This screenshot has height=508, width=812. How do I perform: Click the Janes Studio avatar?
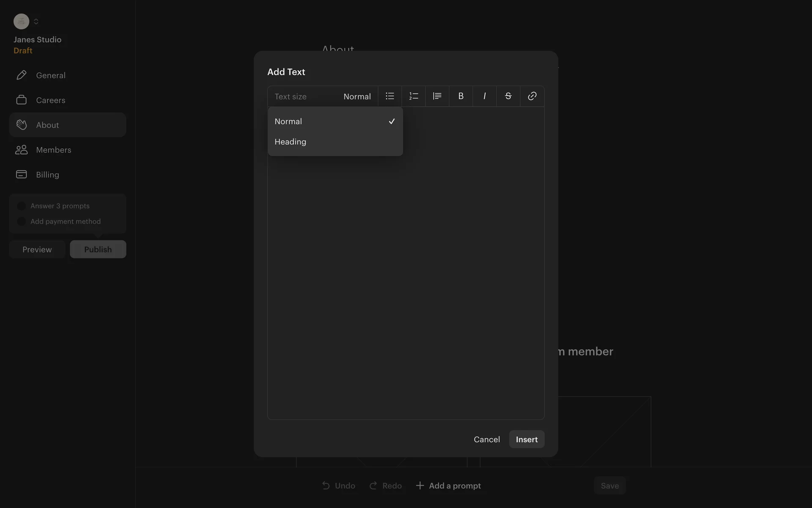point(21,21)
